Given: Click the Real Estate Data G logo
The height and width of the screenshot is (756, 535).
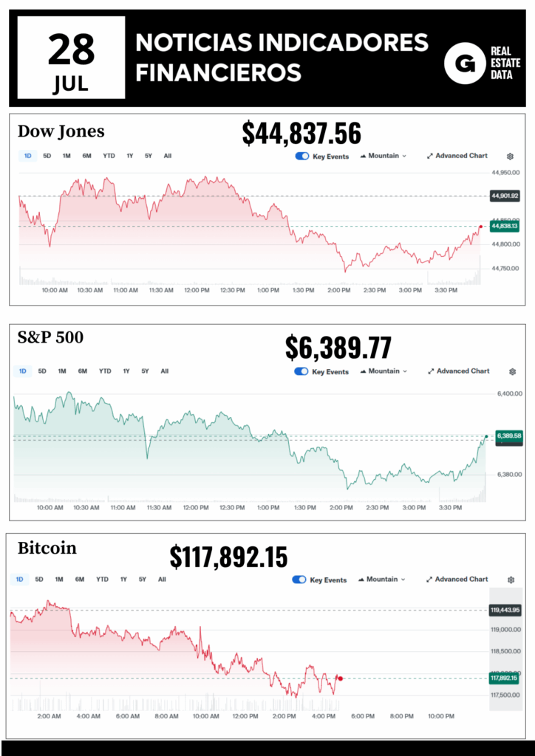Looking at the screenshot, I should 464,63.
